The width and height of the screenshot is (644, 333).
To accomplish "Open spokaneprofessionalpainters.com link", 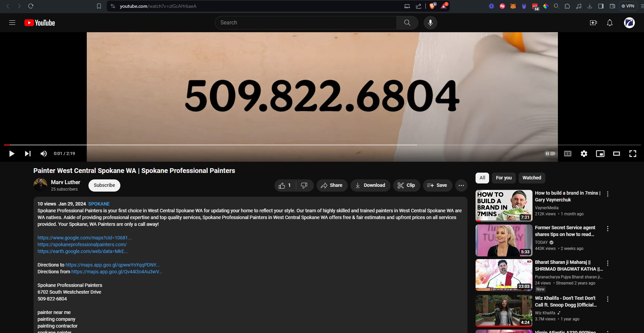I will click(x=82, y=244).
